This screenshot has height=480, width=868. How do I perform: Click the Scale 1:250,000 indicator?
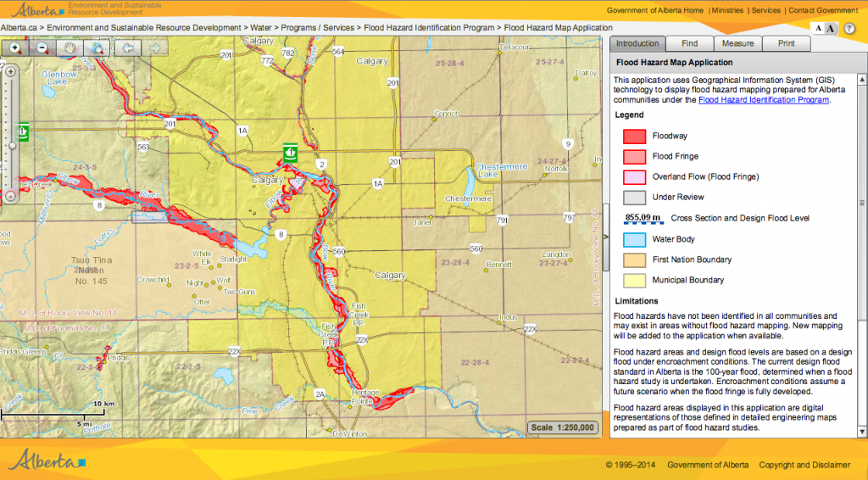(563, 427)
